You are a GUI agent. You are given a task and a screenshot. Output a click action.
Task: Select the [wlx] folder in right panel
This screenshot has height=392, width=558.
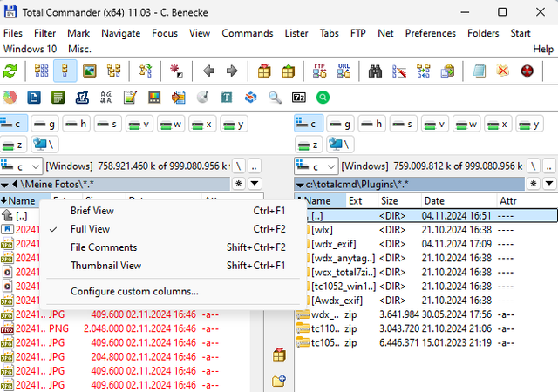tap(426, 230)
